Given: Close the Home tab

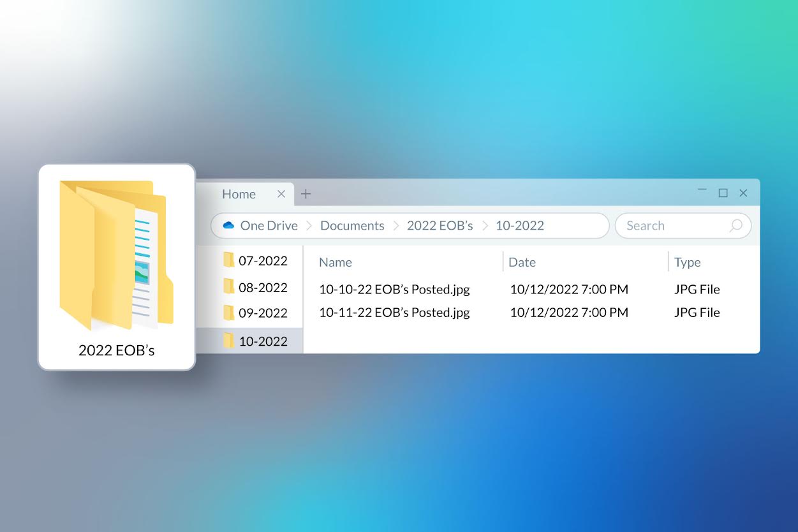Looking at the screenshot, I should 281,193.
